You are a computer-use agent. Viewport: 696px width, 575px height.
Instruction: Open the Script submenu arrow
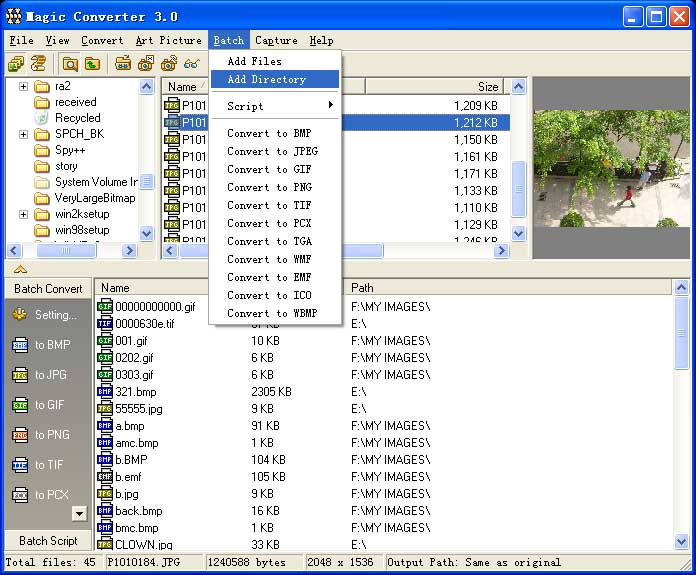[331, 105]
